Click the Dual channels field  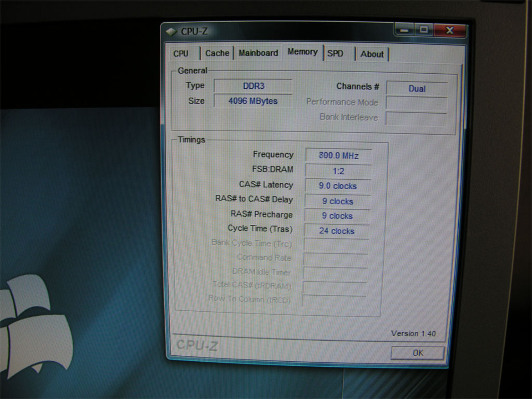click(x=417, y=89)
